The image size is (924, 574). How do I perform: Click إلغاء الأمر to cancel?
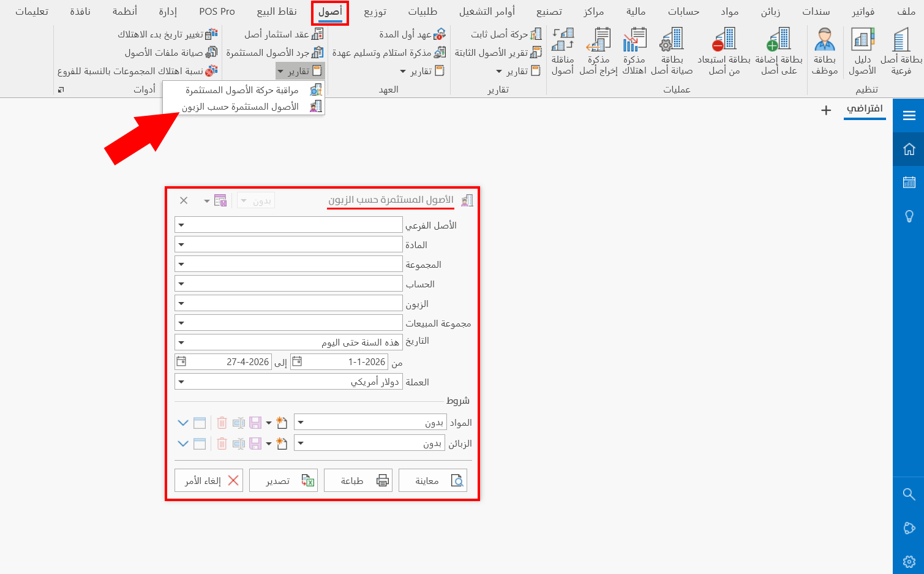(209, 480)
